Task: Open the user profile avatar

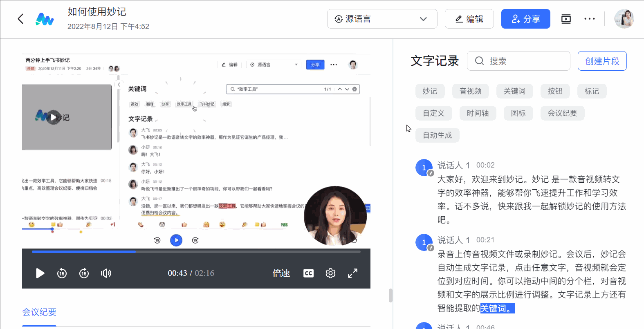Action: [x=624, y=19]
